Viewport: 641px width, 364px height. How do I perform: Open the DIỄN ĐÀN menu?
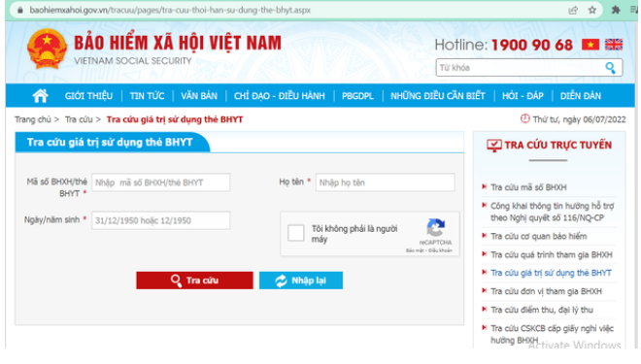click(581, 96)
